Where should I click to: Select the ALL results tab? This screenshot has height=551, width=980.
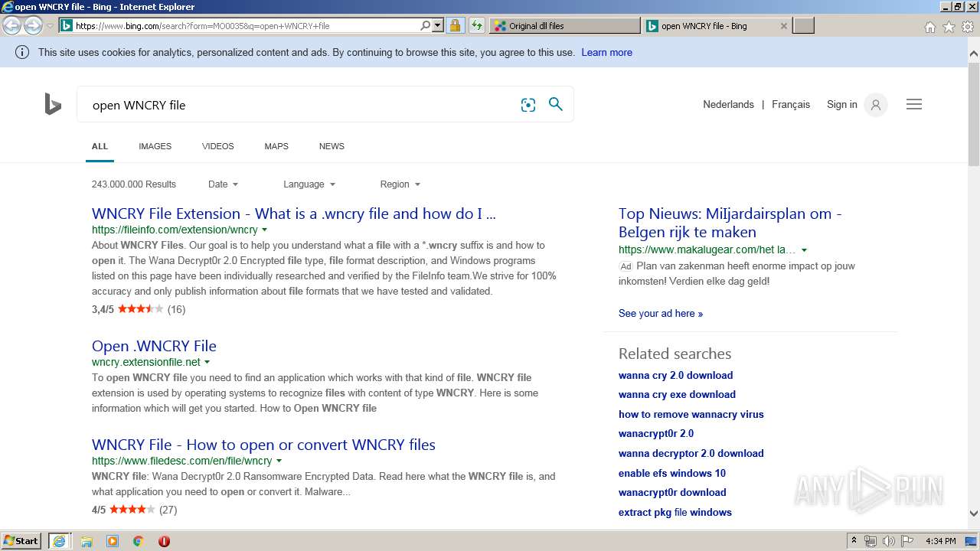(100, 146)
